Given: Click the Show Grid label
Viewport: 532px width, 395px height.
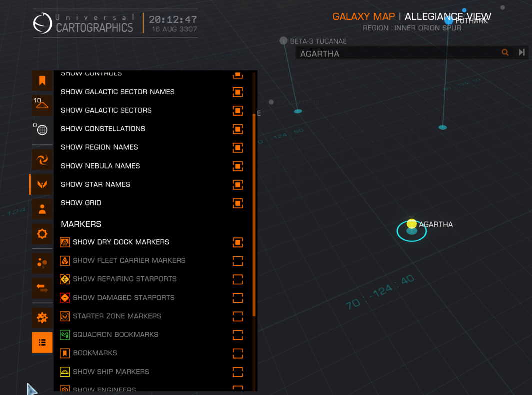Looking at the screenshot, I should 81,203.
